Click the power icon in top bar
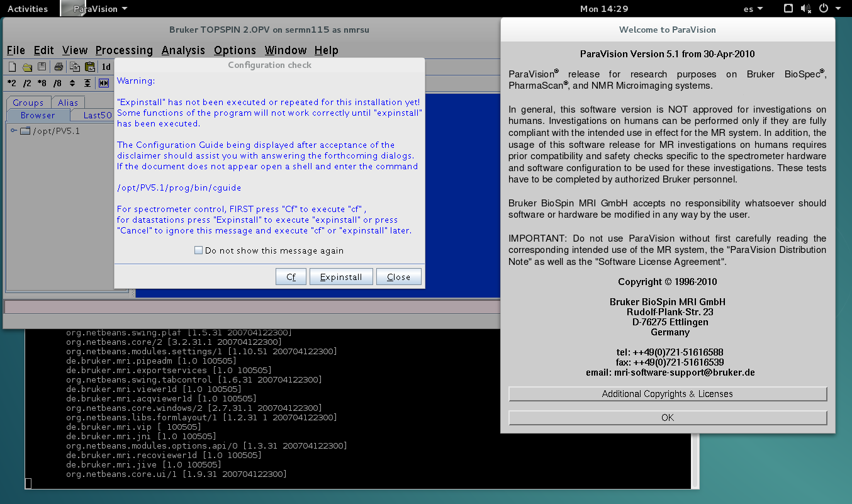 (822, 9)
